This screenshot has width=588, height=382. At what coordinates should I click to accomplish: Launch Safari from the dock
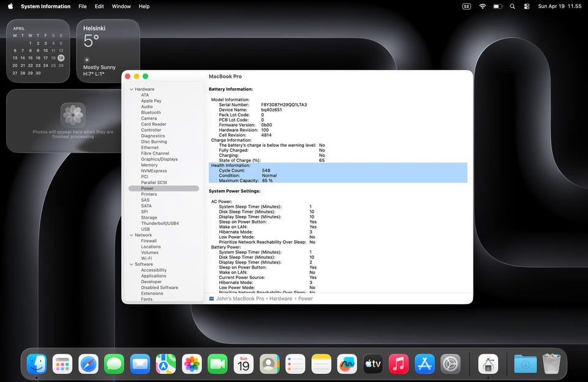(88, 364)
